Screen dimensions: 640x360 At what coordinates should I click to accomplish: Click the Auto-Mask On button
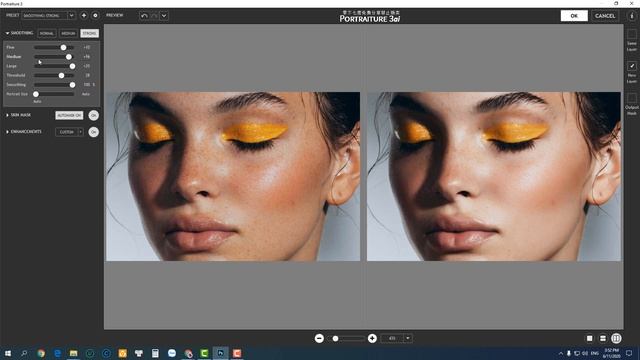click(x=69, y=116)
